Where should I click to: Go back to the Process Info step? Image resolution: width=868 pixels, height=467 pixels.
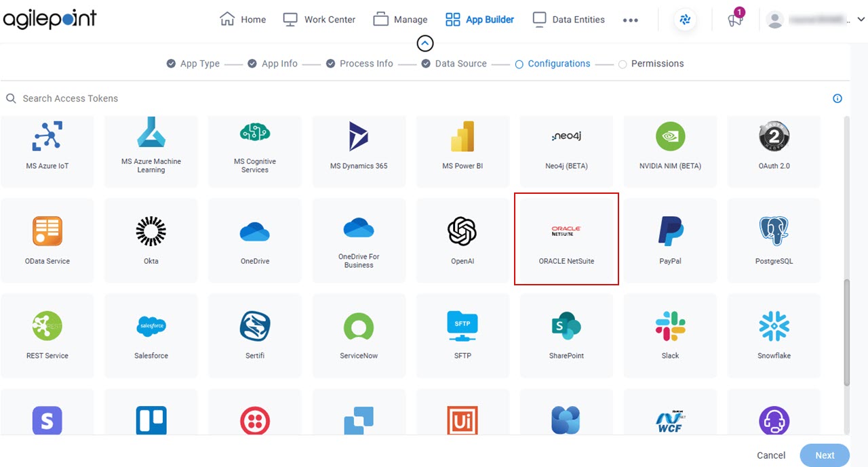click(x=359, y=64)
